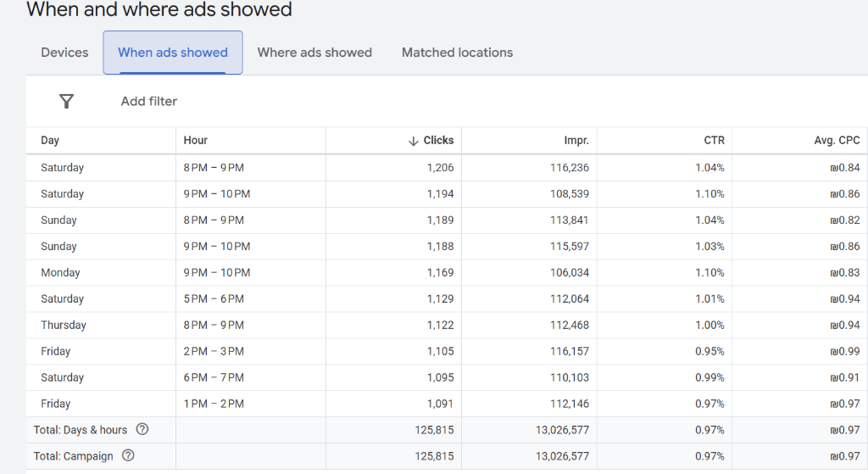Sort by the Hour column header
This screenshot has width=868, height=474.
coord(196,140)
